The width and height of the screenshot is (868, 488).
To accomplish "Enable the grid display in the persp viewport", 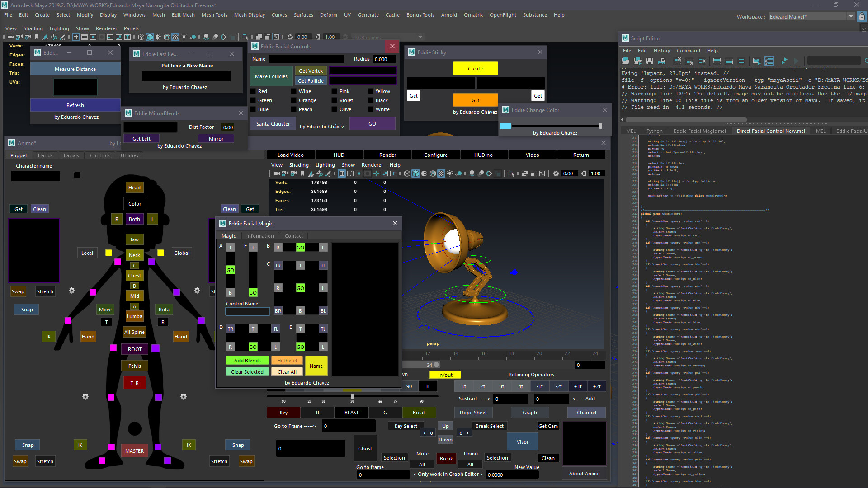I will tap(342, 173).
